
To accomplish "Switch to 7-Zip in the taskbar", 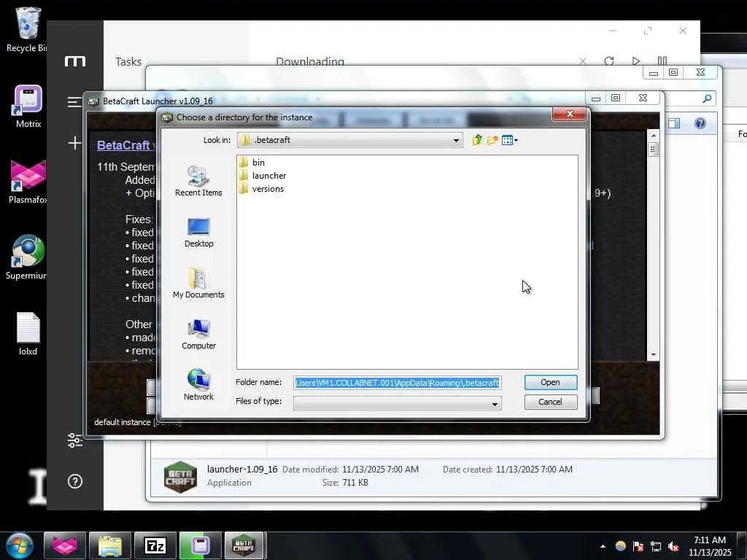I will click(155, 545).
